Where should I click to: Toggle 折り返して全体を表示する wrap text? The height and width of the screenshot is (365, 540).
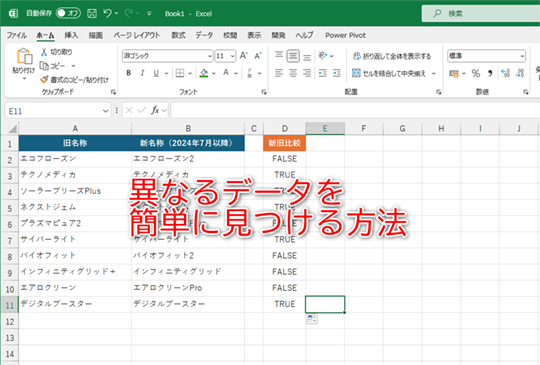click(x=392, y=56)
